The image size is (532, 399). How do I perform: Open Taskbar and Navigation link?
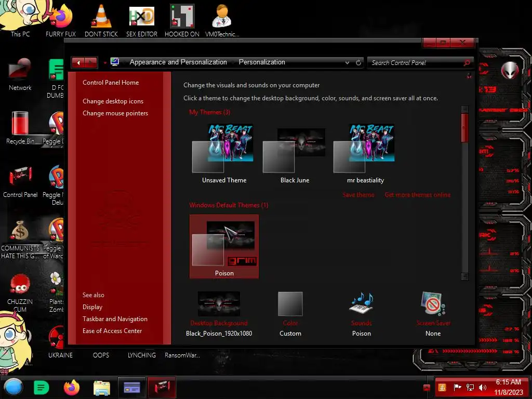tap(115, 319)
